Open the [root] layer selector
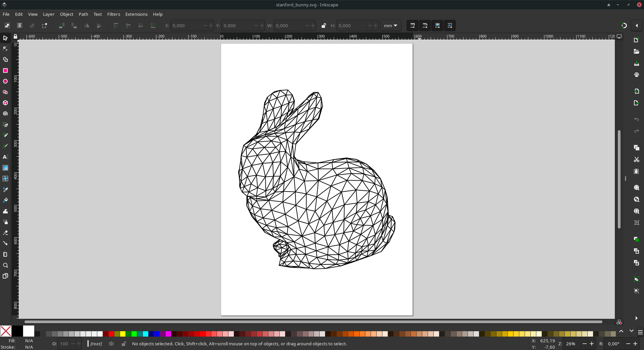This screenshot has height=350, width=644. tap(96, 344)
